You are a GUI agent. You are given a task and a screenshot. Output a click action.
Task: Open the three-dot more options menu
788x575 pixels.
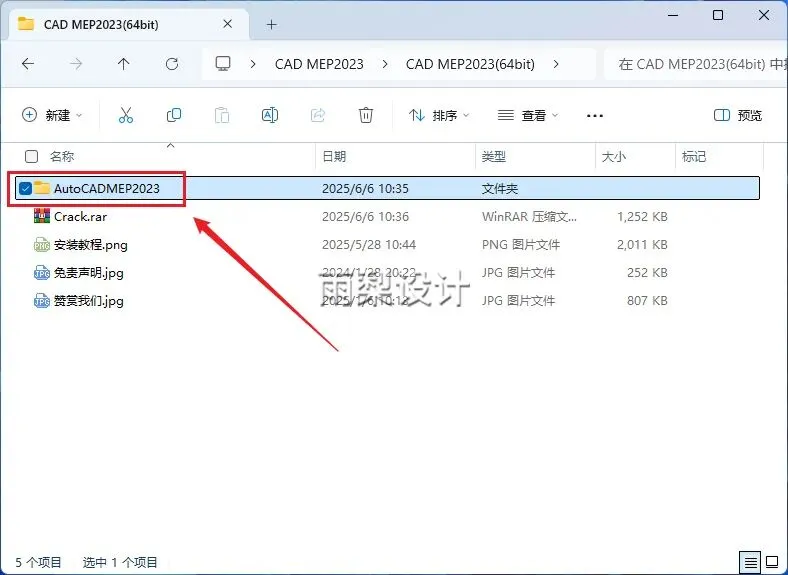click(x=595, y=116)
